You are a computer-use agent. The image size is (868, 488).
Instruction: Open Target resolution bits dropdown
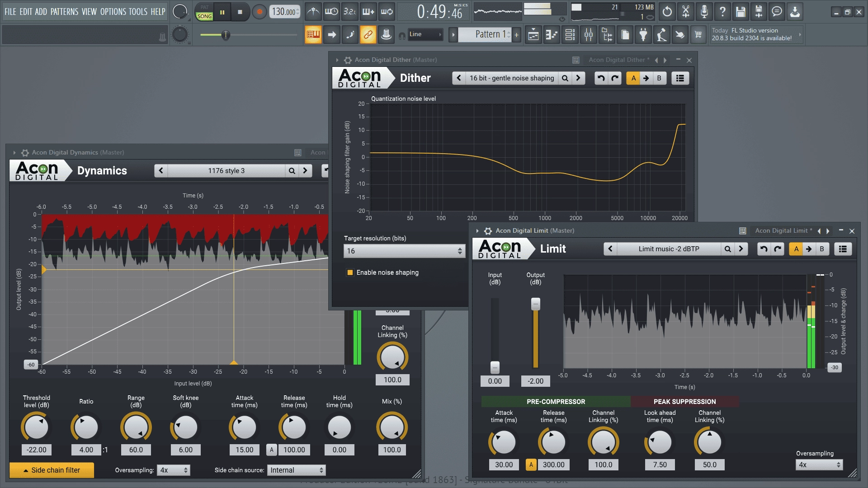click(x=404, y=251)
